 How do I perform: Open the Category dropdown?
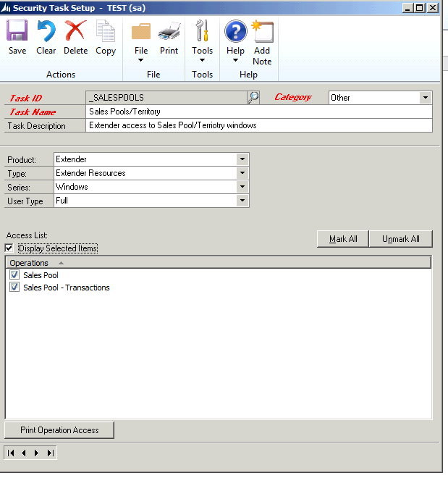tap(426, 98)
